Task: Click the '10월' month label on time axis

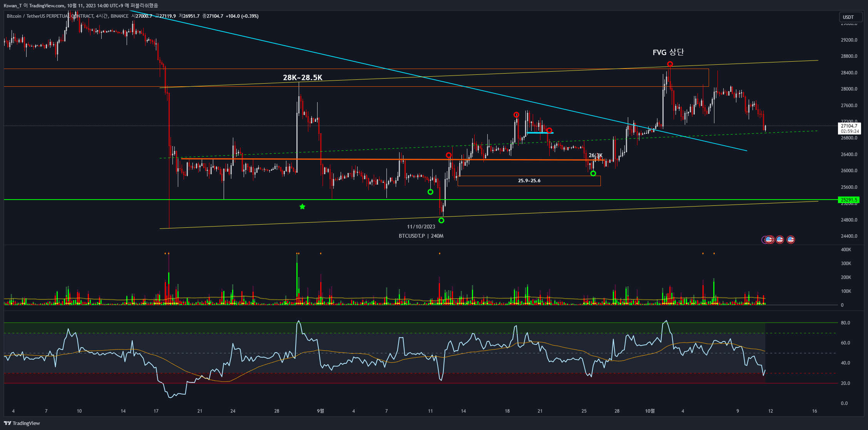Action: point(650,411)
